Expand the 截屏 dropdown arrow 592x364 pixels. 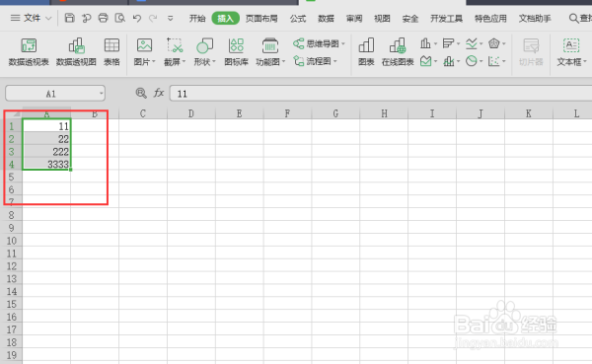coord(184,61)
